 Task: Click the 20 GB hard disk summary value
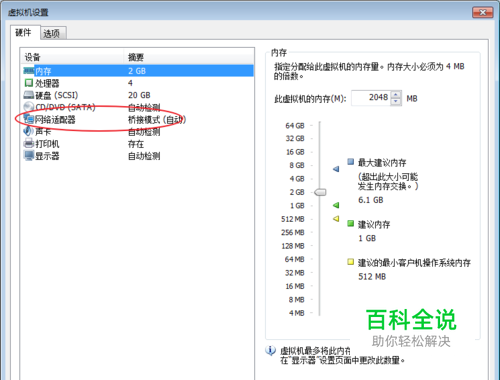(x=139, y=95)
